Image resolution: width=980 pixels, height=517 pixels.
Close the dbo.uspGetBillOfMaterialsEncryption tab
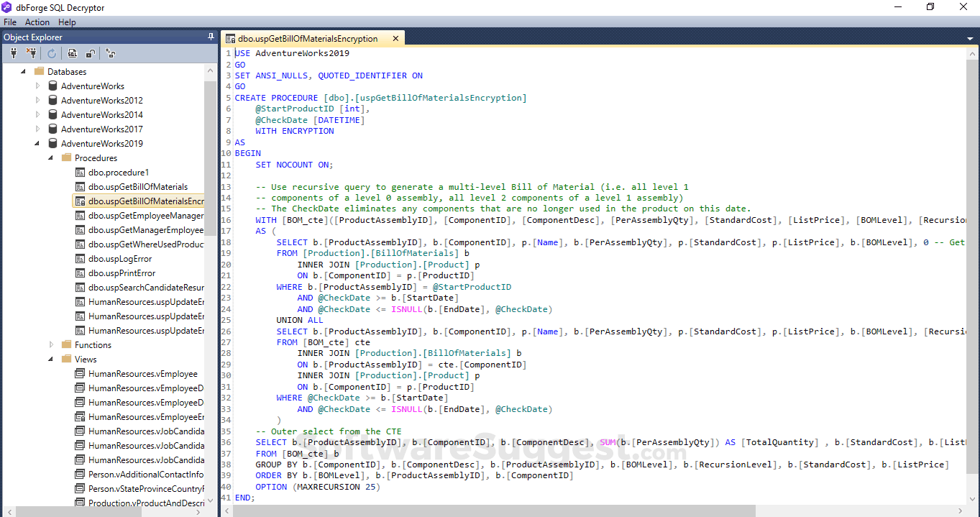395,39
